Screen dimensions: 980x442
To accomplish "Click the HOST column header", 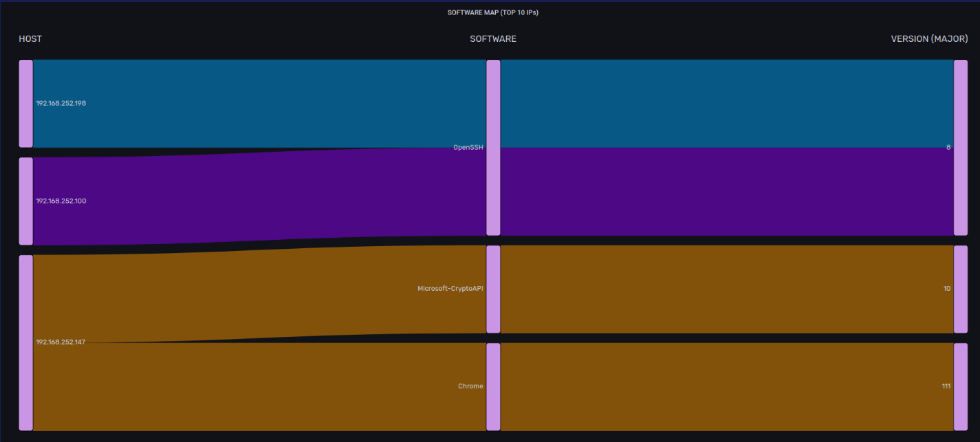I will (x=30, y=39).
